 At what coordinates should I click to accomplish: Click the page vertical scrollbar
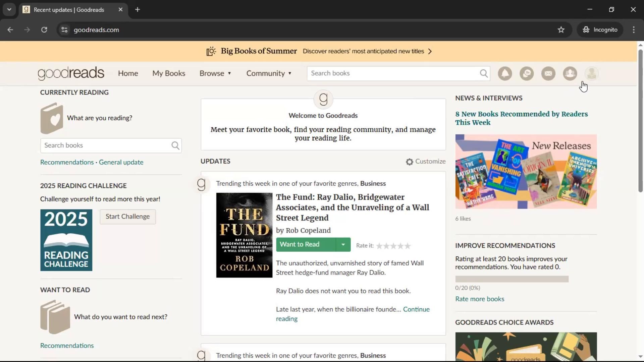point(640,121)
